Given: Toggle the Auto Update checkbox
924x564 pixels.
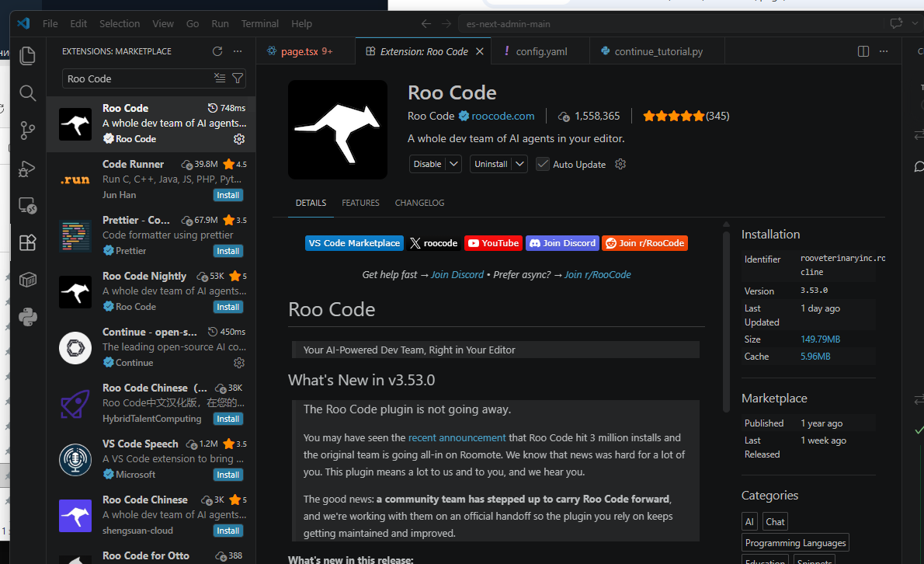Looking at the screenshot, I should coord(543,164).
